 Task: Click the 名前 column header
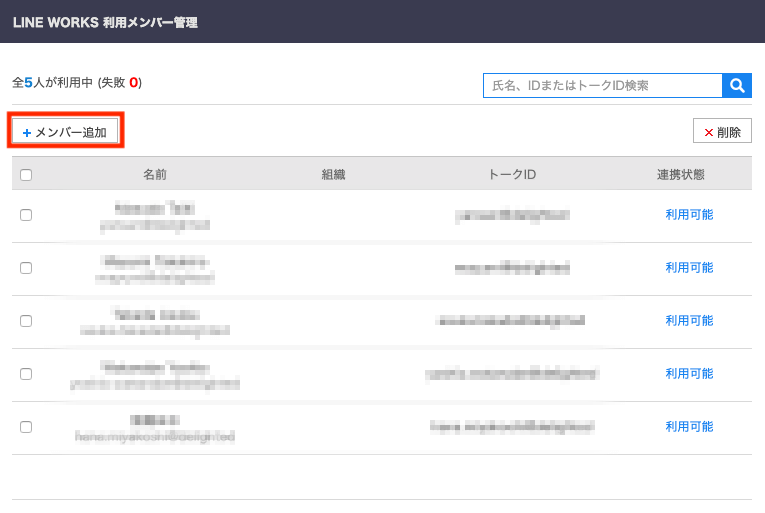tap(155, 175)
